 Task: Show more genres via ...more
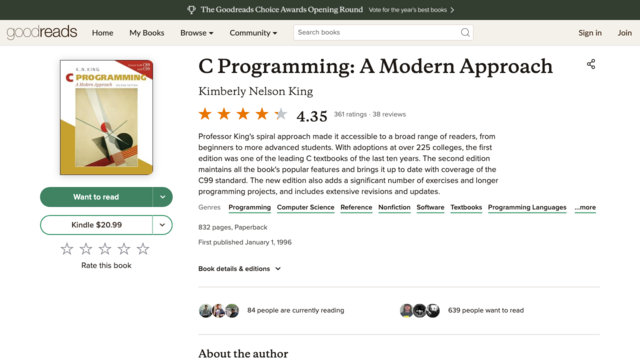click(585, 207)
